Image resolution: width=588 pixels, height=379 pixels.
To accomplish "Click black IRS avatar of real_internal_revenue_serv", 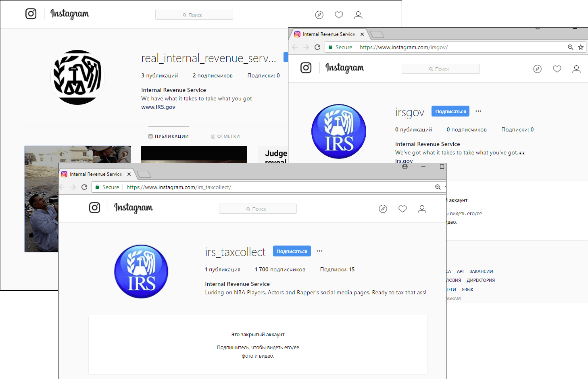I will click(77, 77).
